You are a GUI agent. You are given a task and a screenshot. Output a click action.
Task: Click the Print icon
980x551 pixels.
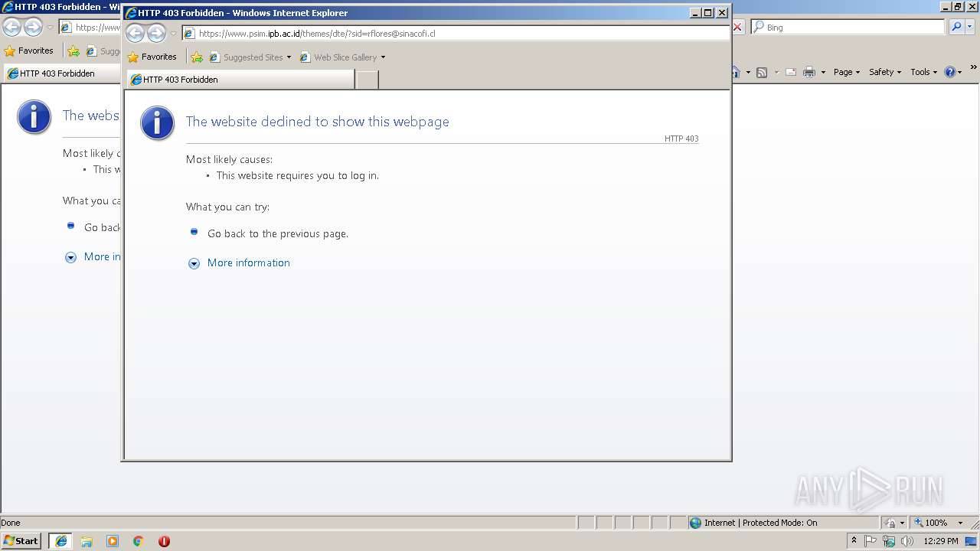click(809, 72)
